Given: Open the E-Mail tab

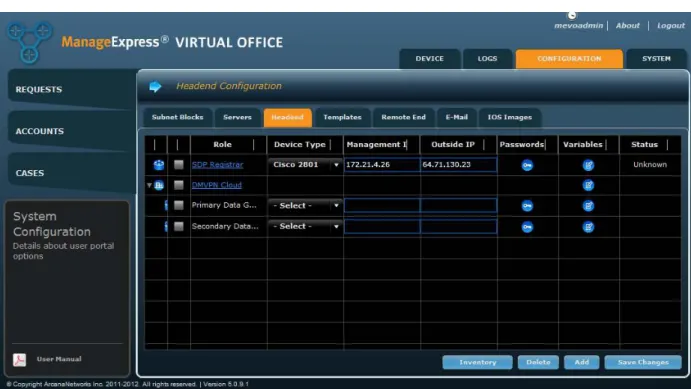Looking at the screenshot, I should pyautogui.click(x=457, y=117).
